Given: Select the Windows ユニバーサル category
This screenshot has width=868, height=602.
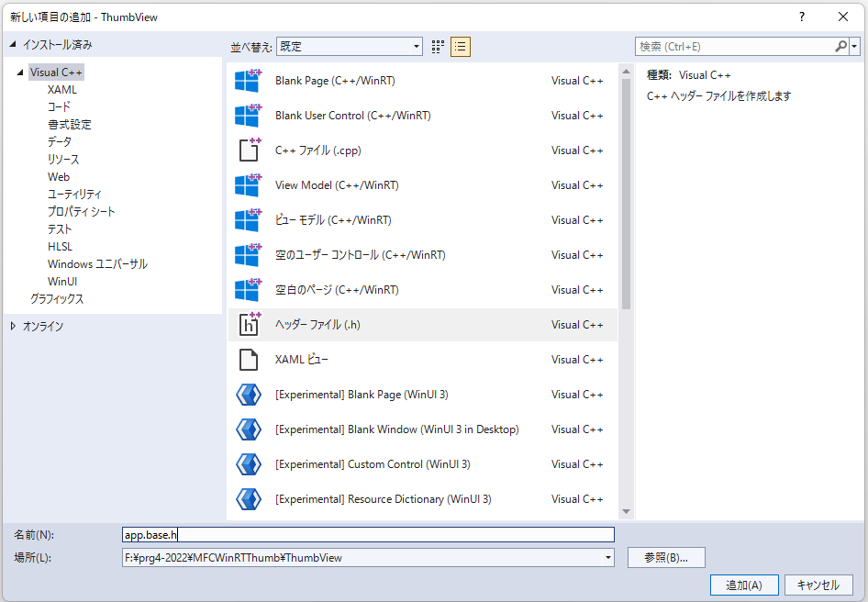Looking at the screenshot, I should point(97,264).
